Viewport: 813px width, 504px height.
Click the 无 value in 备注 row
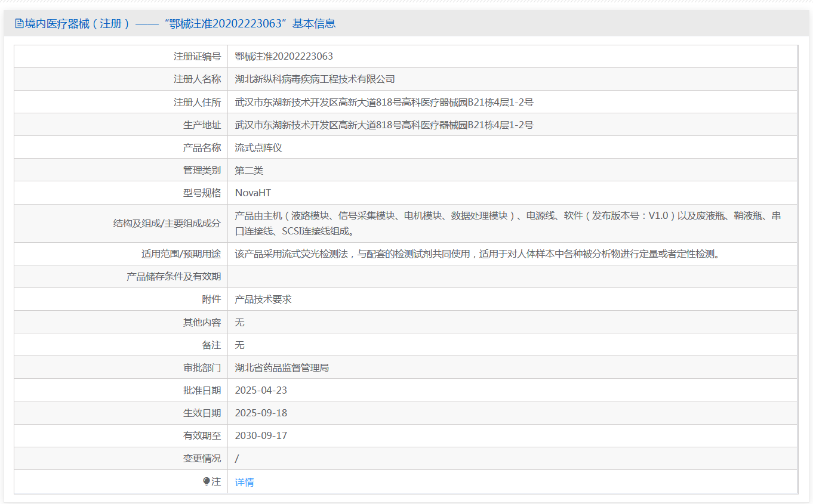240,345
